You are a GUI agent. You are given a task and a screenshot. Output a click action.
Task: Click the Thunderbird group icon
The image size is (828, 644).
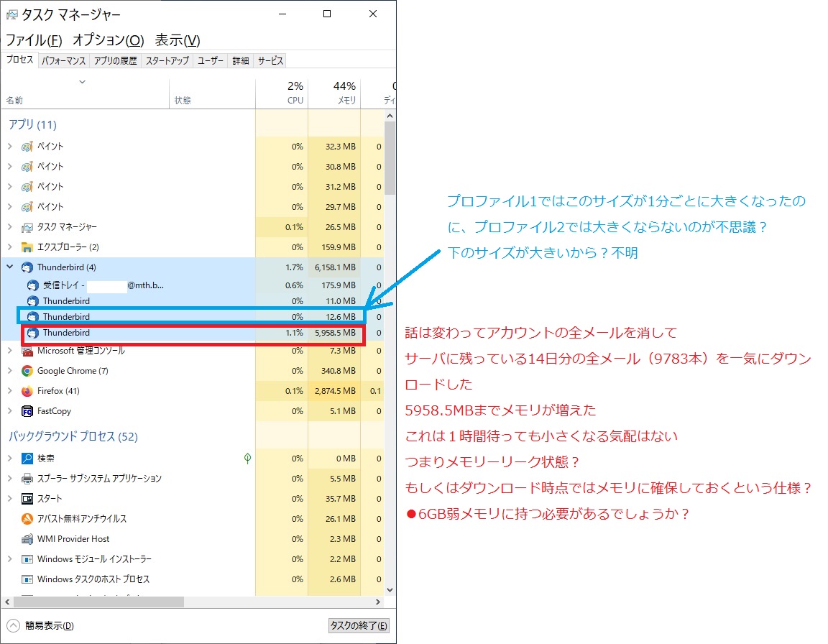tap(27, 267)
